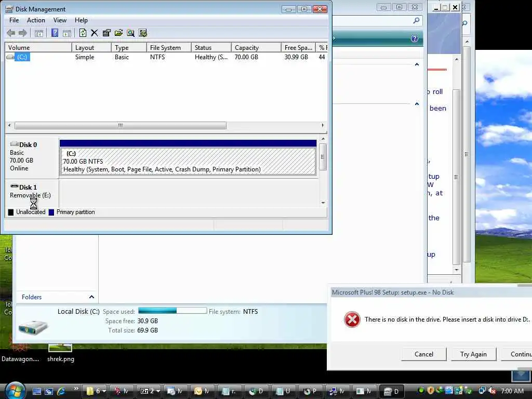This screenshot has width=532, height=399.
Task: Click the 30.99 GB free space cell
Action: (x=296, y=57)
